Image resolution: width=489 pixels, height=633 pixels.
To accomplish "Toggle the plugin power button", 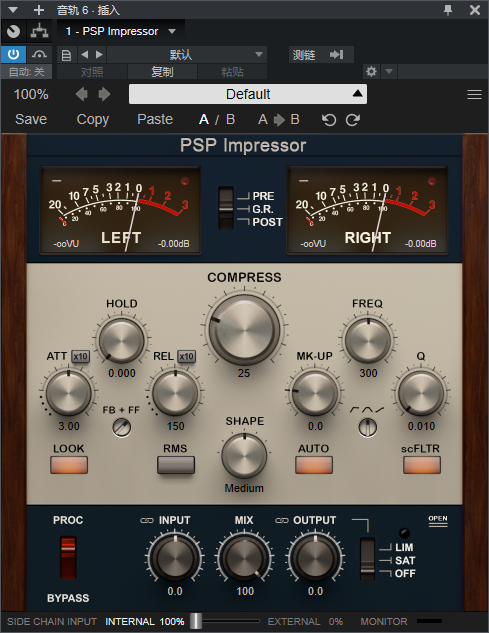I will click(x=13, y=54).
